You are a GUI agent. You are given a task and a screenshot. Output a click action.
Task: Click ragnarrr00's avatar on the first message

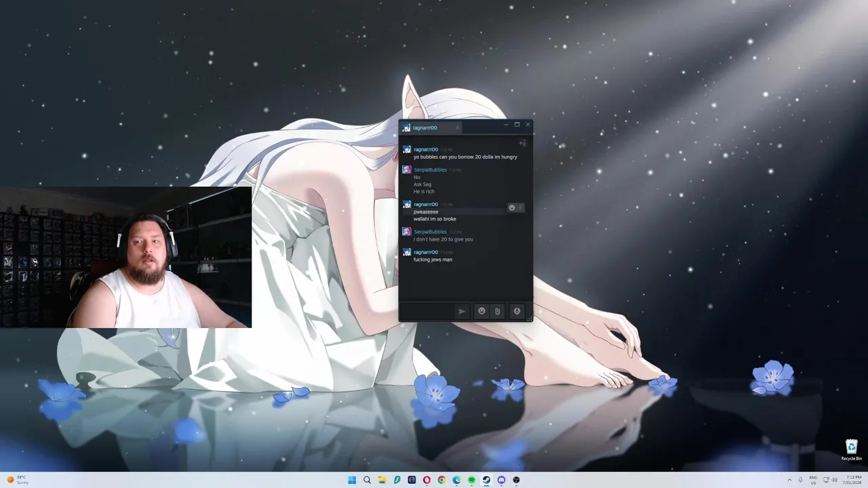[407, 149]
